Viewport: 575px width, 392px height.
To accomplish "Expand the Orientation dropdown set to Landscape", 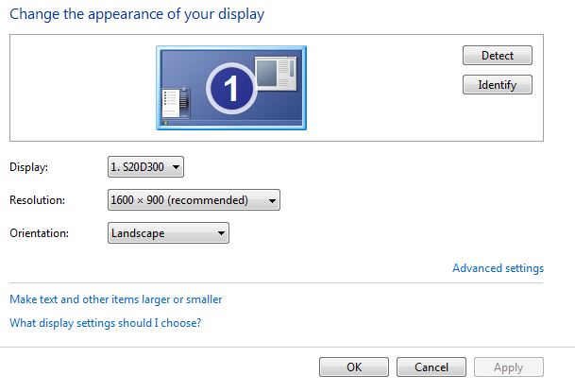I will click(168, 233).
